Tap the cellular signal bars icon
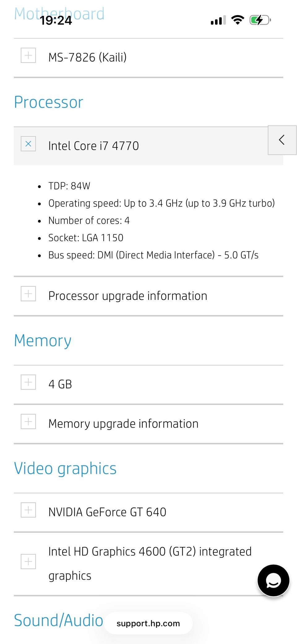The image size is (297, 644). tap(218, 20)
